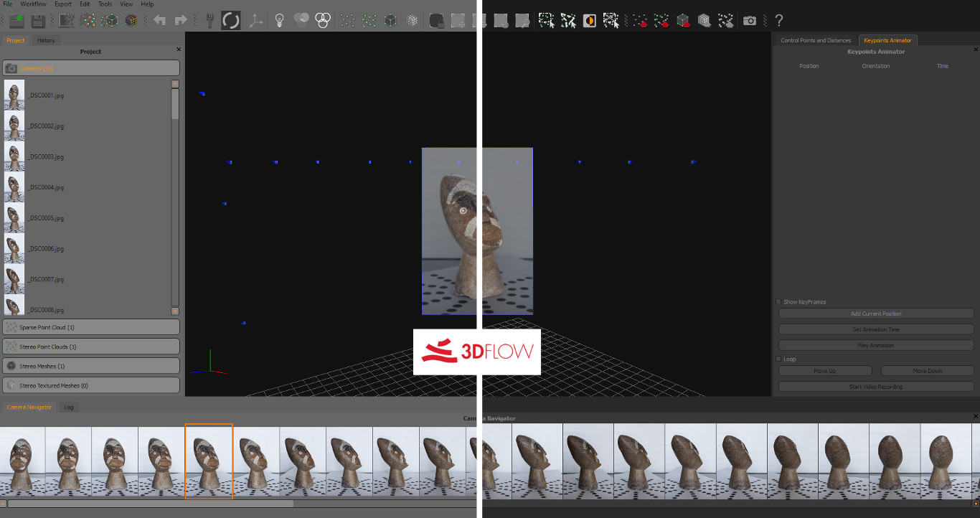This screenshot has height=518, width=980.
Task: Click the Camera Navigator horizontal scrollbar
Action: [151, 504]
